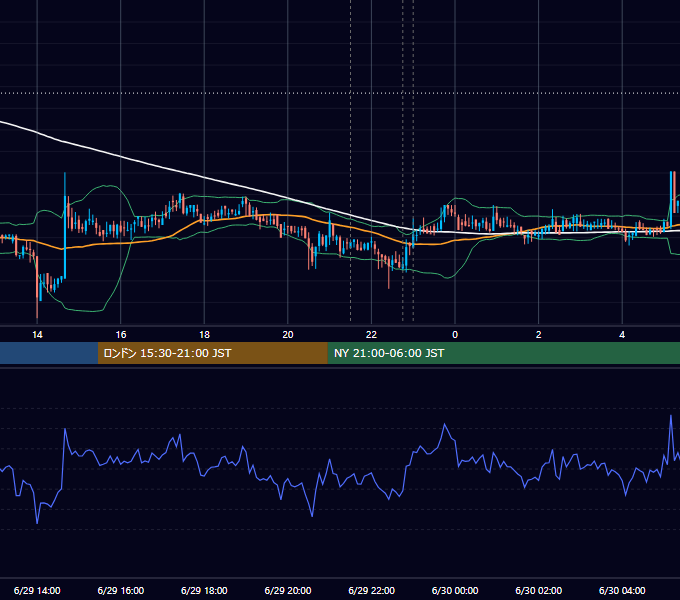Screen dimensions: 680x600
Task: Select the ロンドン 15:30-21:00 JST session bar
Action: coord(212,353)
